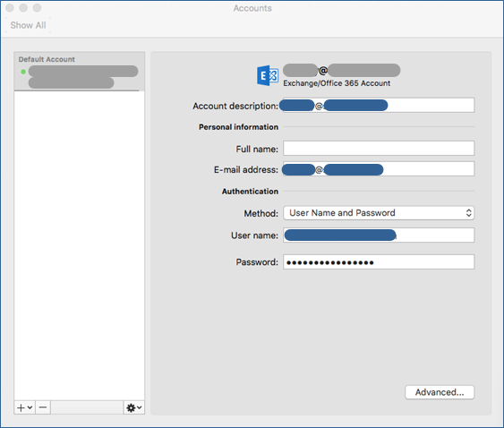Open the Advanced... settings
Viewport: 504px width, 428px height.
coord(440,392)
